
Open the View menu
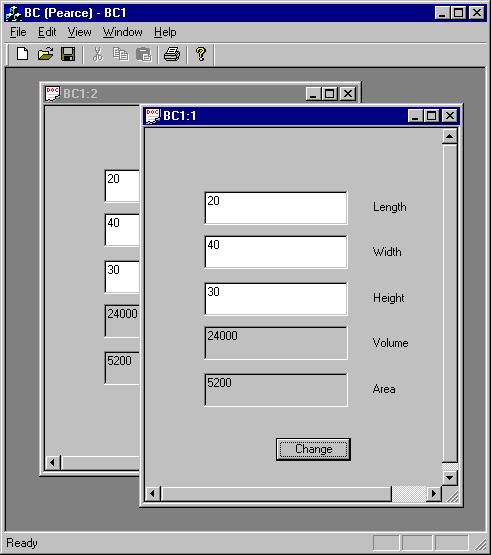click(x=80, y=32)
